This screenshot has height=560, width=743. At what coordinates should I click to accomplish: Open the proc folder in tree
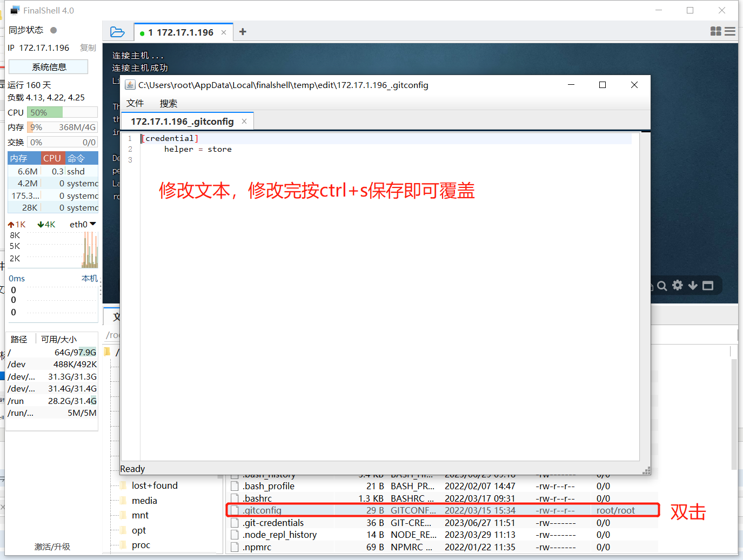(141, 545)
